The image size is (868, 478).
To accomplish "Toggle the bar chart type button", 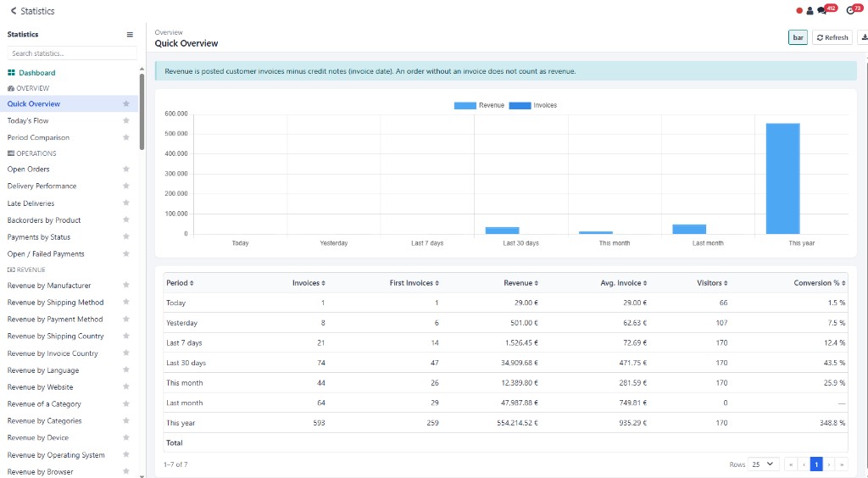I will click(798, 37).
